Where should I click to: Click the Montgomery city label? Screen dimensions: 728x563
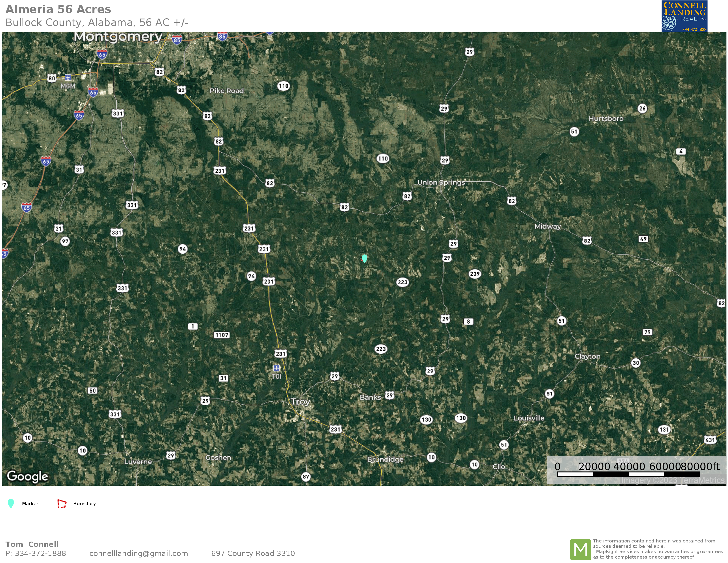coord(118,37)
